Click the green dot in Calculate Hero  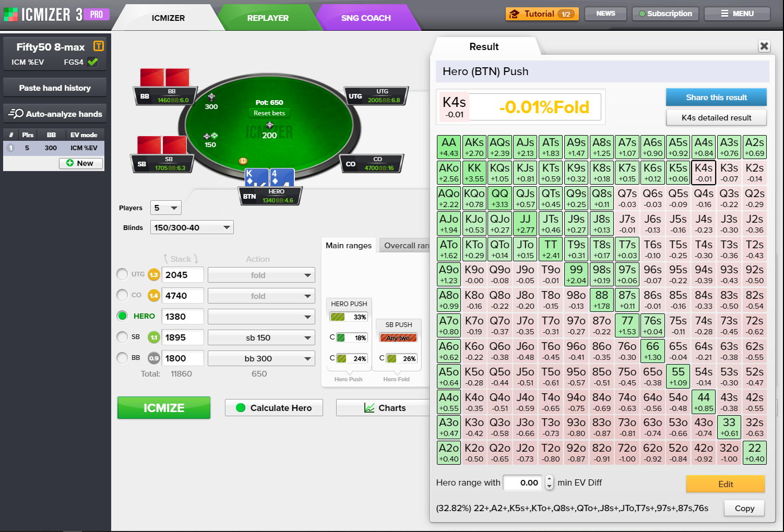tap(241, 408)
